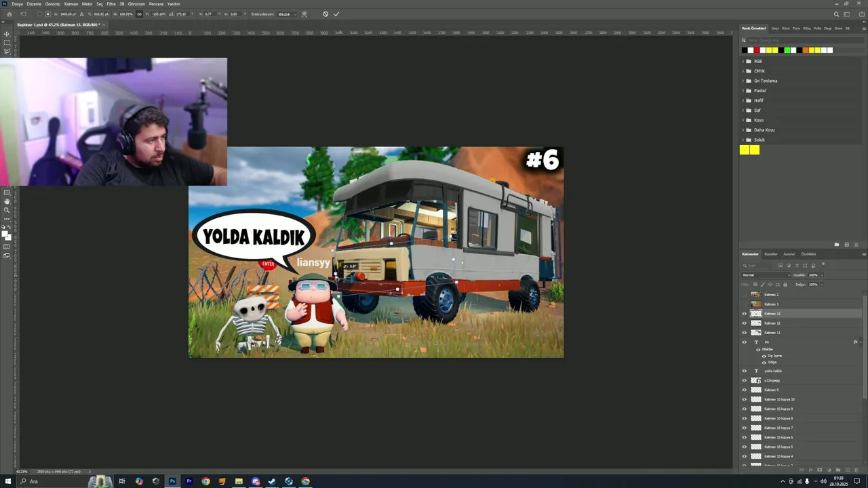Add a layer mask icon
The image size is (868, 488).
[x=819, y=470]
